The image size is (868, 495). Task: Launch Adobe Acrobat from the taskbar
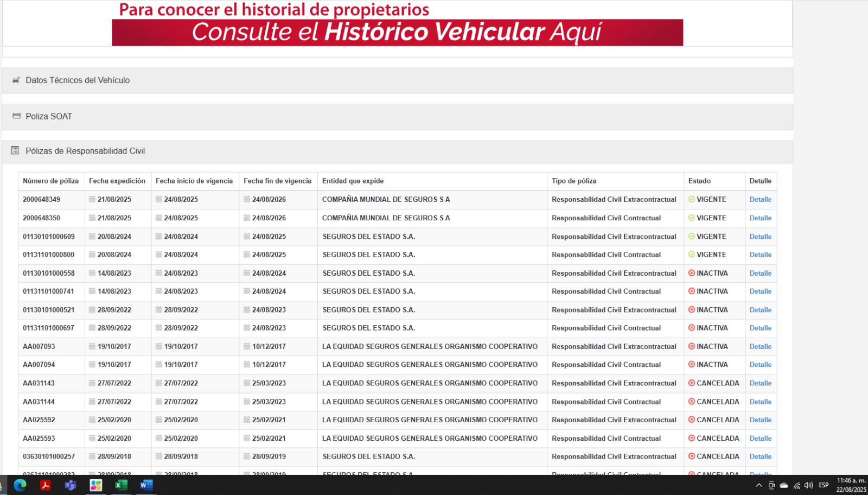click(46, 485)
